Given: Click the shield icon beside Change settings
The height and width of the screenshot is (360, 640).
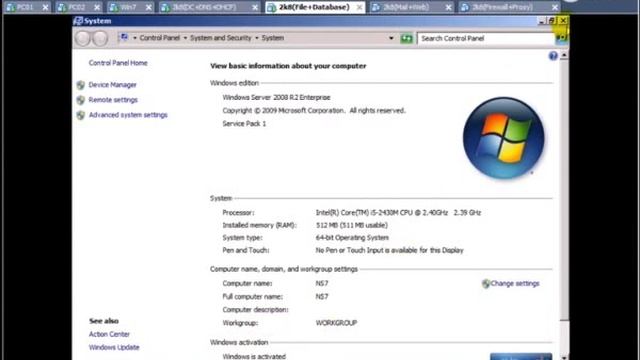Looking at the screenshot, I should [486, 284].
